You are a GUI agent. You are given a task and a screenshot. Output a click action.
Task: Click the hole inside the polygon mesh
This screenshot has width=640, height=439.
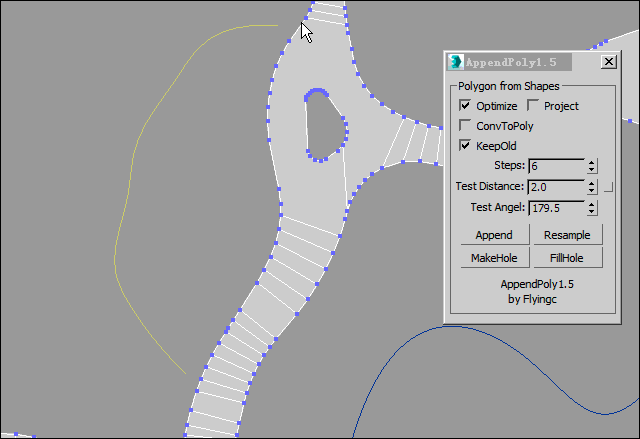click(x=326, y=127)
